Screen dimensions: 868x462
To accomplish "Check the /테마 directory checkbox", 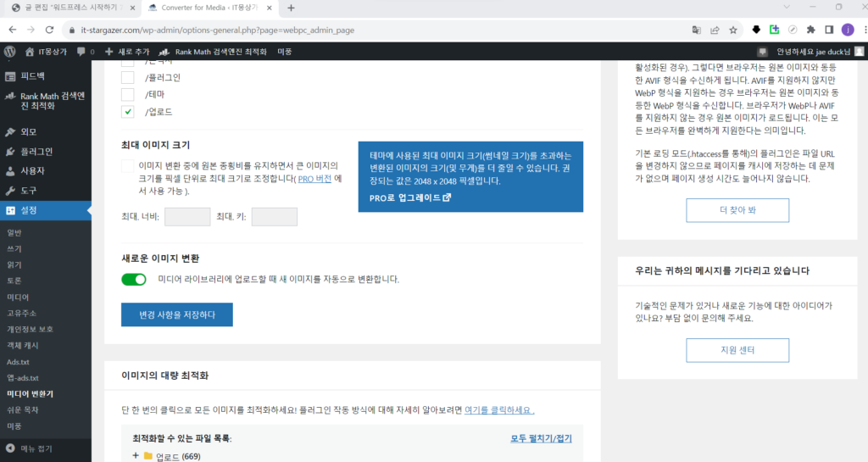I will click(x=127, y=95).
